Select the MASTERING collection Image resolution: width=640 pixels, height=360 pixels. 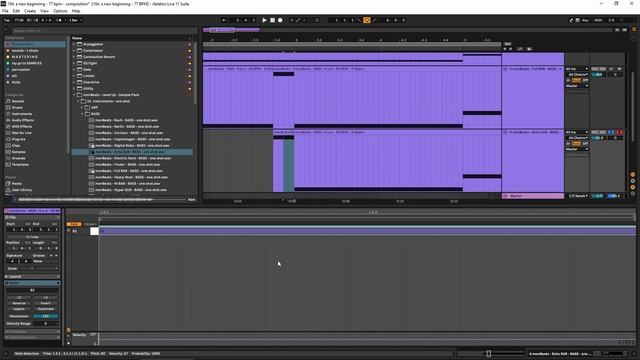pyautogui.click(x=24, y=57)
